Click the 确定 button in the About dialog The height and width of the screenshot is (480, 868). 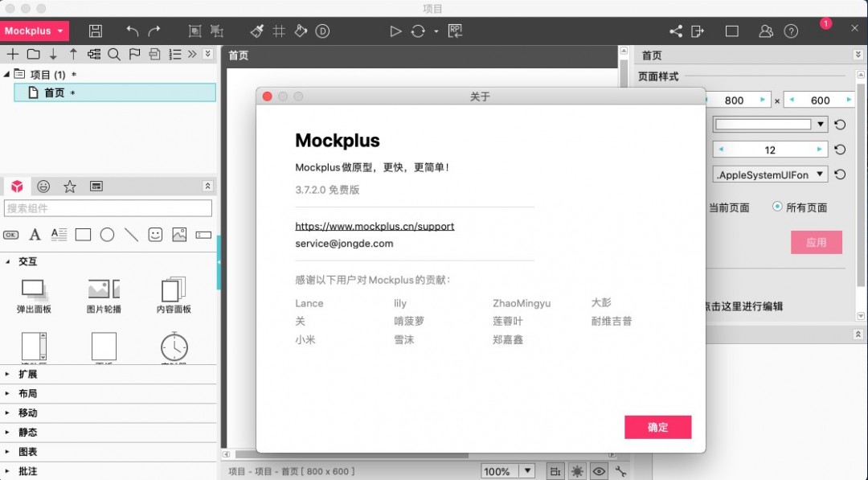pyautogui.click(x=657, y=427)
